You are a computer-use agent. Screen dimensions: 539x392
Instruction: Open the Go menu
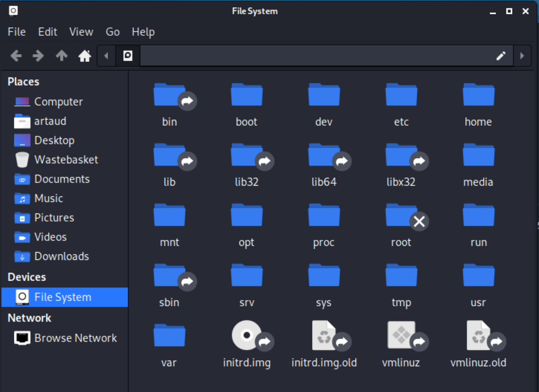point(113,32)
